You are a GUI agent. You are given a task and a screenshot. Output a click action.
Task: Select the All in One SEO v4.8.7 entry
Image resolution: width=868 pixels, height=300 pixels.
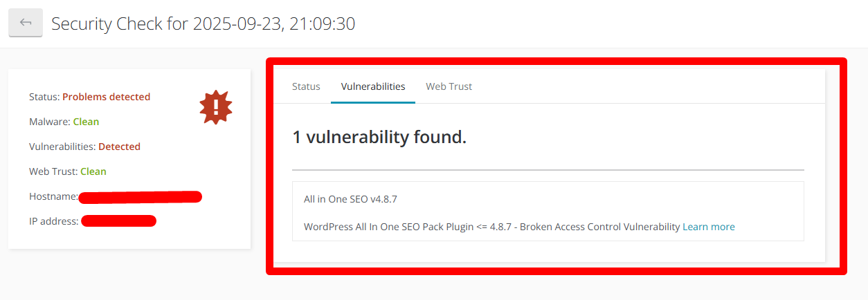(350, 199)
